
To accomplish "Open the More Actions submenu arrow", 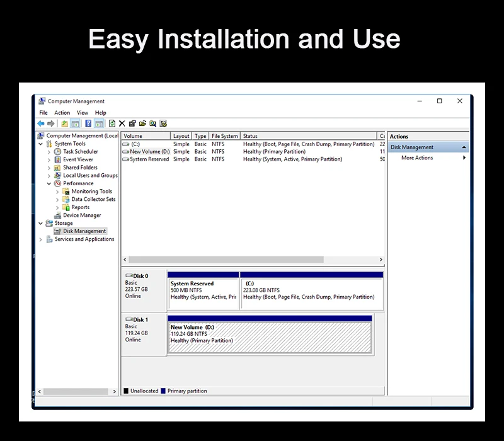I will point(464,157).
